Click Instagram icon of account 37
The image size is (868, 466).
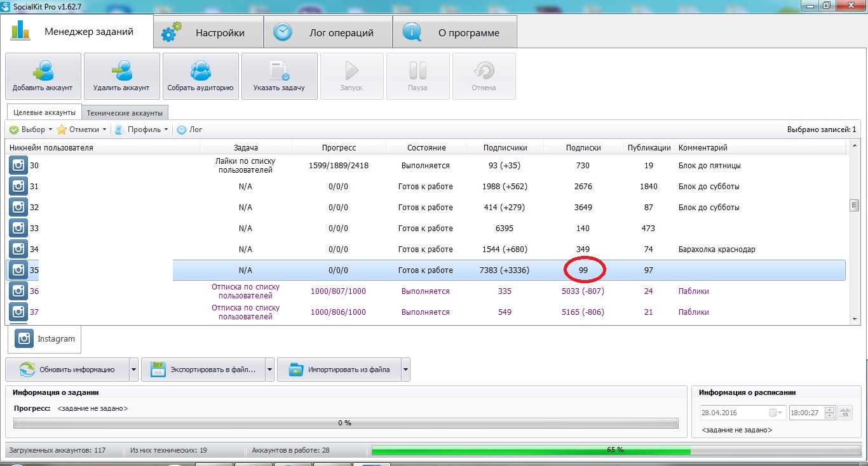pos(18,312)
